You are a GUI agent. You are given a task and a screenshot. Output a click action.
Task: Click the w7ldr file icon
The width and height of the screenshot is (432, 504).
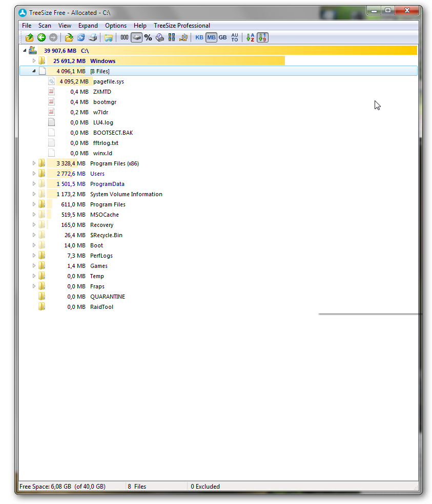click(x=51, y=112)
